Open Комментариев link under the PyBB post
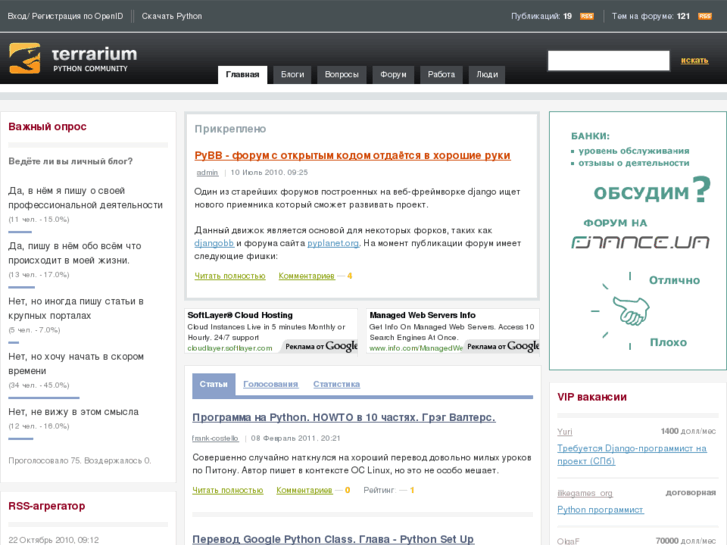 [306, 276]
